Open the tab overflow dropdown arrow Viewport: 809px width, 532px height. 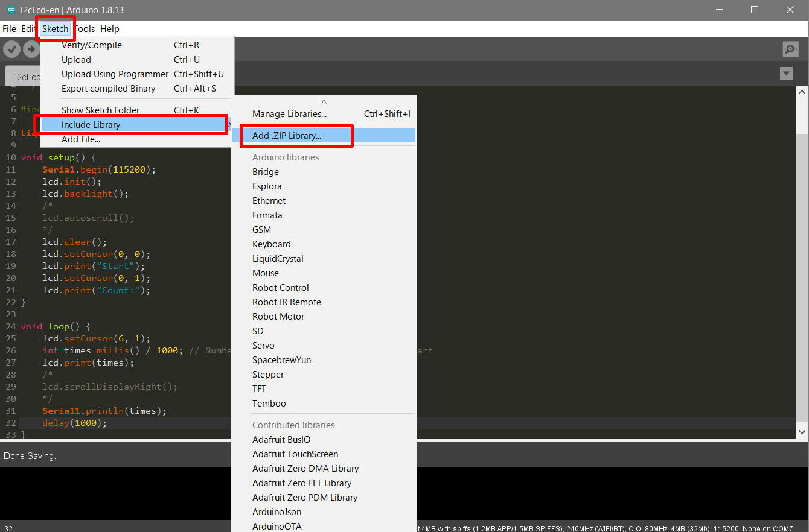click(786, 73)
